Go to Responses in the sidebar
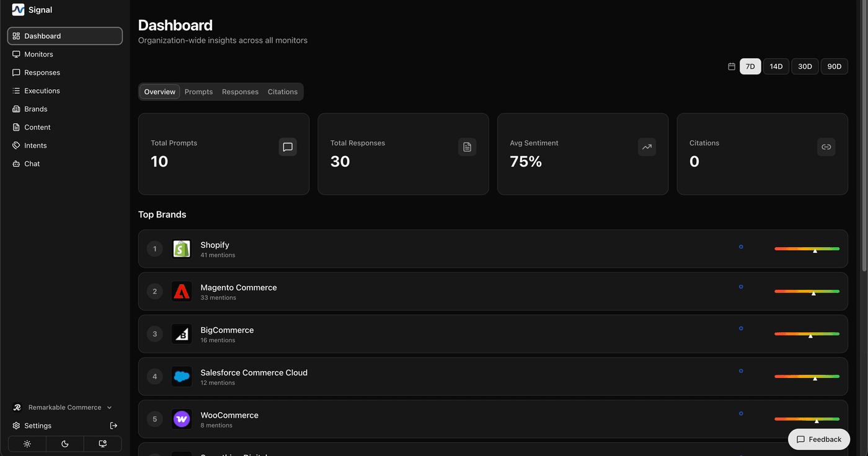 [65, 72]
